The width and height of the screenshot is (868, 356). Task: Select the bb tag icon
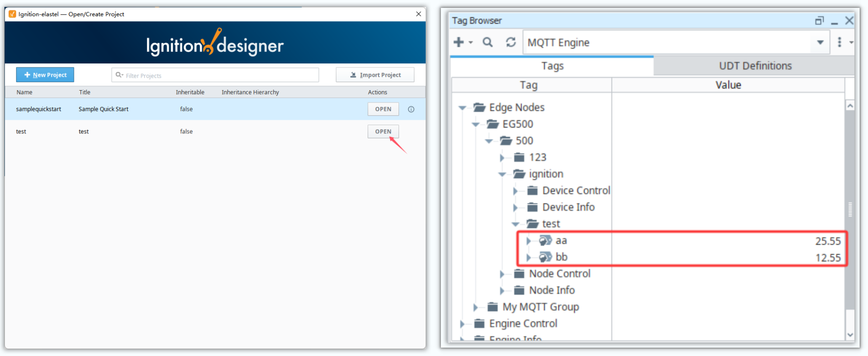(x=545, y=257)
